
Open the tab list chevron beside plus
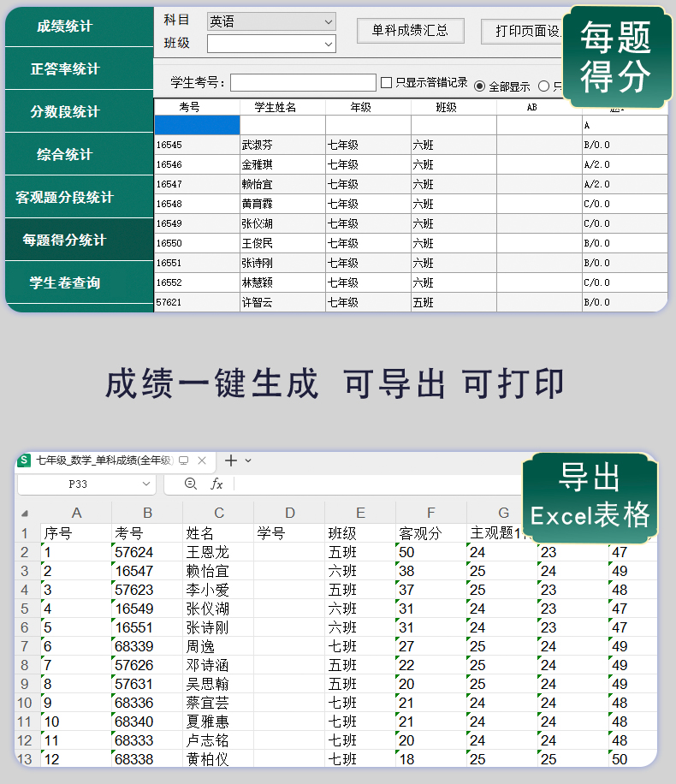click(x=248, y=460)
